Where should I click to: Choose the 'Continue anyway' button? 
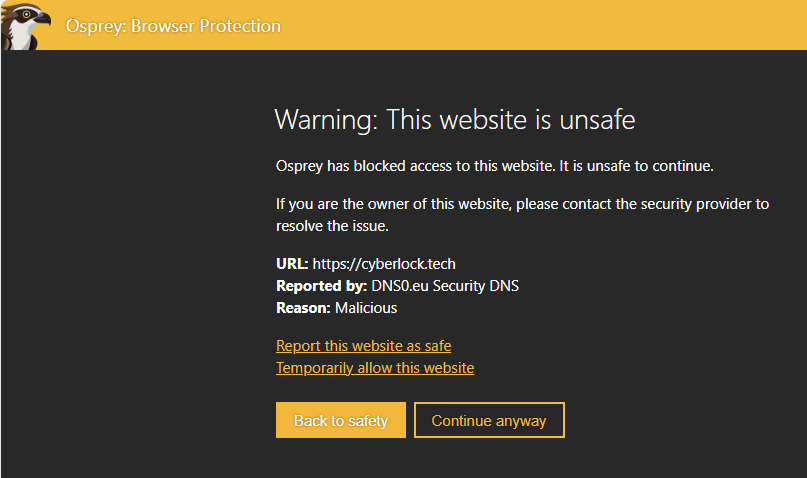(x=489, y=420)
